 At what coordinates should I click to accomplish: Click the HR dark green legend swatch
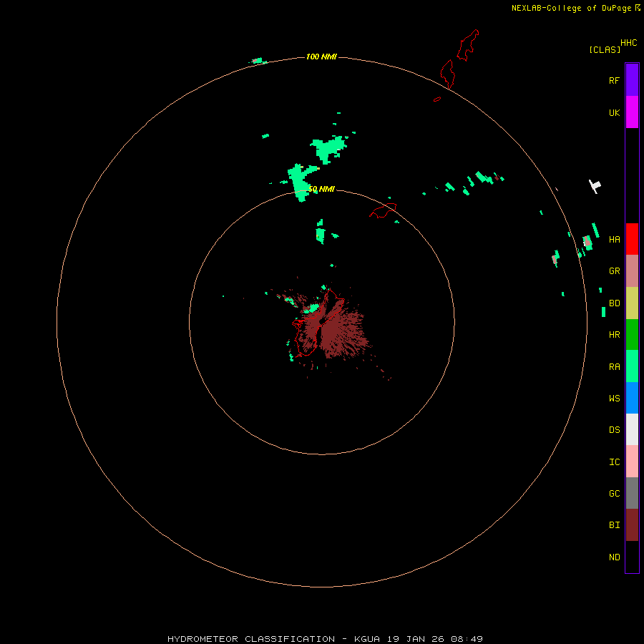coord(632,335)
